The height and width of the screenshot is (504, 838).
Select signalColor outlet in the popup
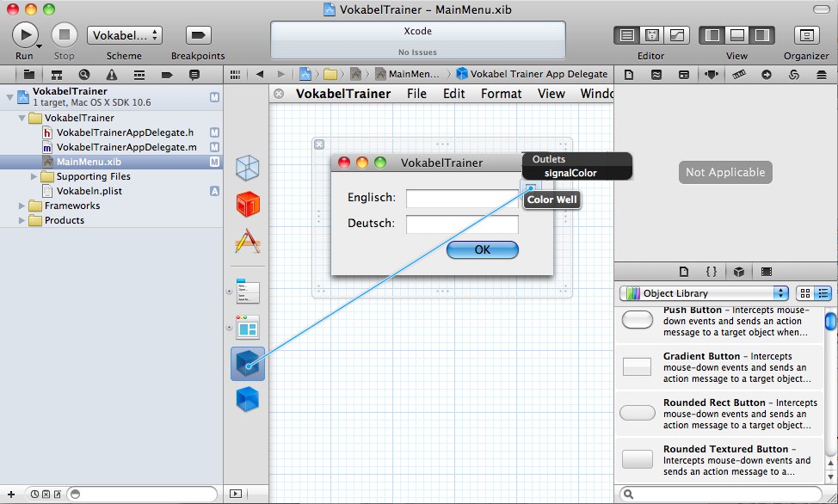click(570, 173)
